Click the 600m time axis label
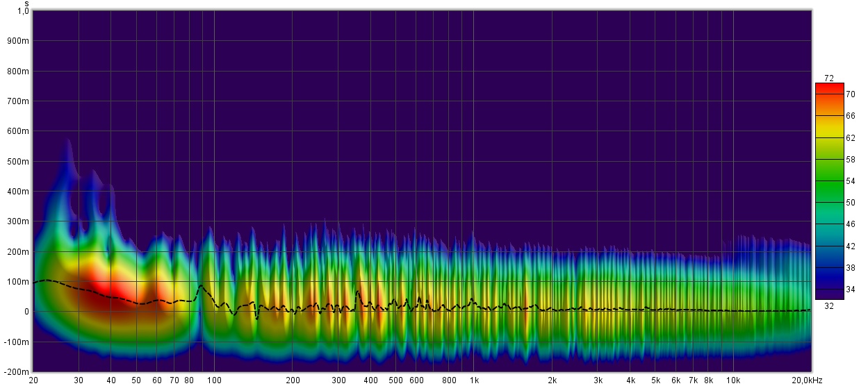This screenshot has width=868, height=386. (19, 131)
